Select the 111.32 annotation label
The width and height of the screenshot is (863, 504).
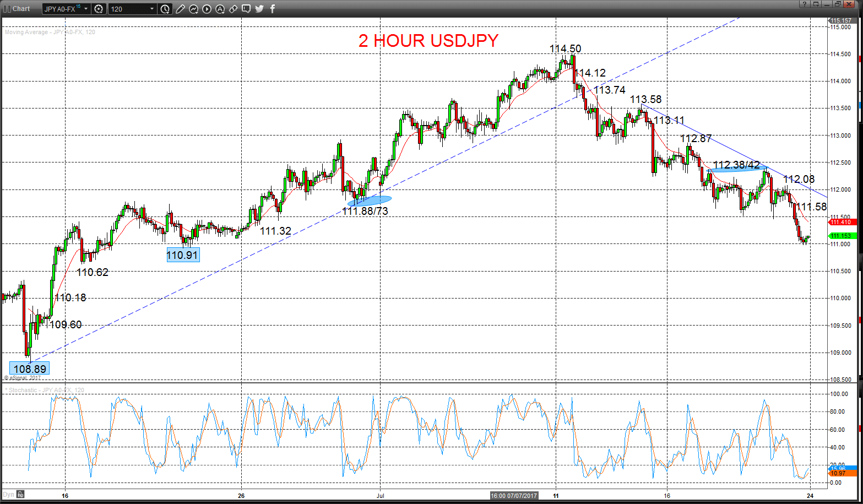click(275, 231)
